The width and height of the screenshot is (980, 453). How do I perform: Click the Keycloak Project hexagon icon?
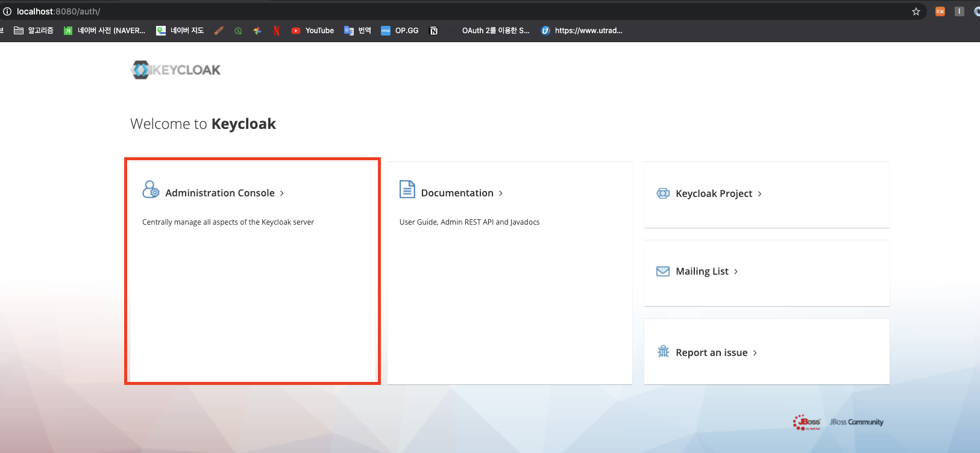[663, 193]
